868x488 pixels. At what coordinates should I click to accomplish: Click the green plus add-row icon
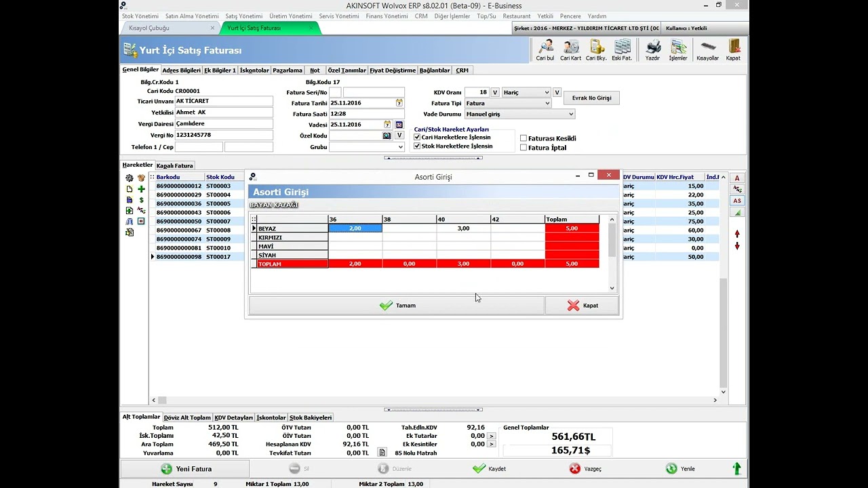click(141, 189)
